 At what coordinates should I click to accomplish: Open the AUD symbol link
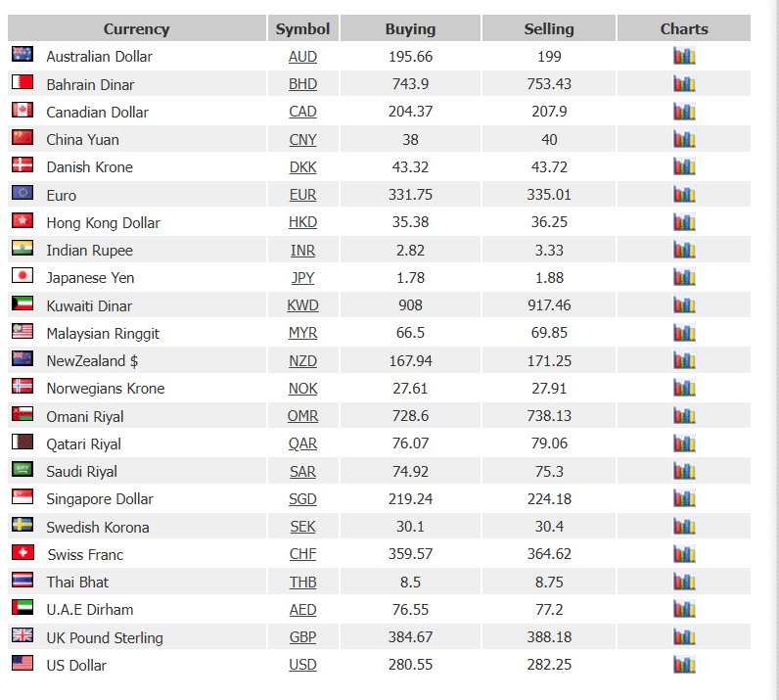point(302,57)
